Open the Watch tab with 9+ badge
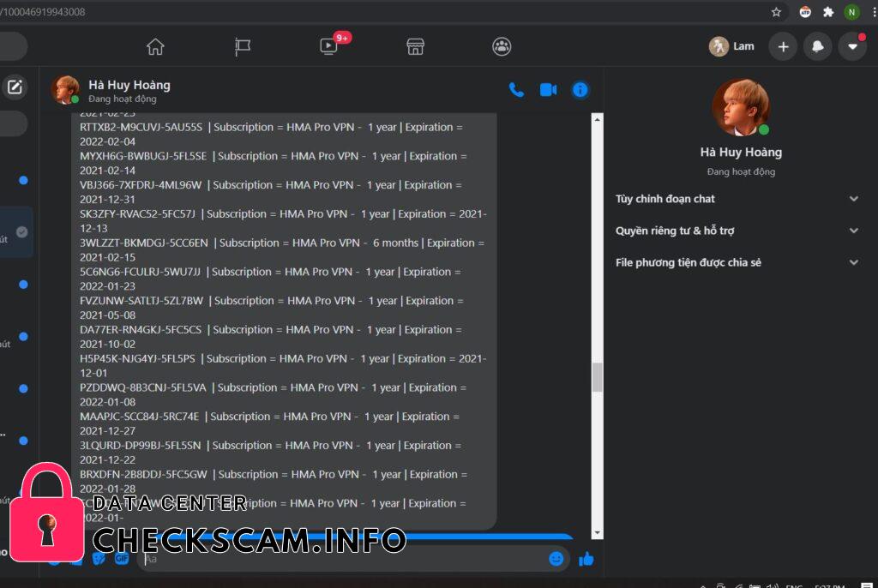The width and height of the screenshot is (878, 588). click(x=329, y=46)
